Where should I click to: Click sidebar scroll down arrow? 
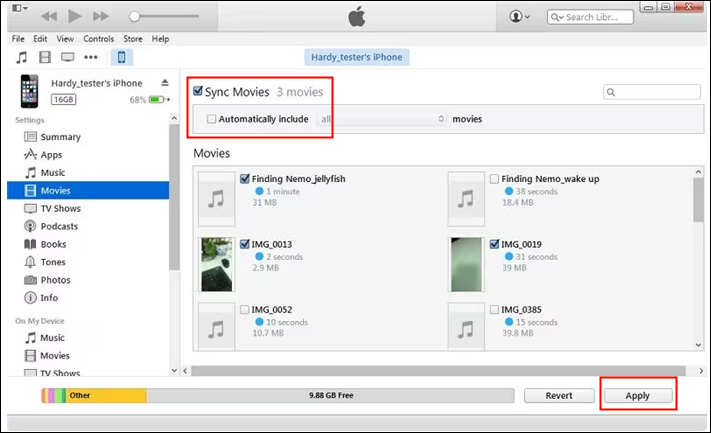coord(174,370)
